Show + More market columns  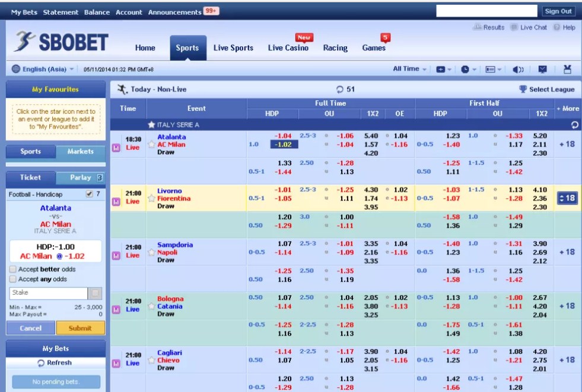point(568,109)
